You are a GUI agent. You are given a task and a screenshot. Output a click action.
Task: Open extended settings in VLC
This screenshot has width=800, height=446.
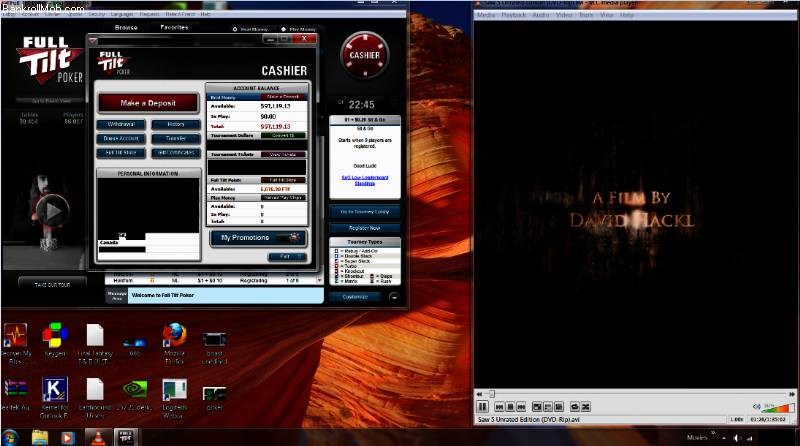[x=559, y=407]
